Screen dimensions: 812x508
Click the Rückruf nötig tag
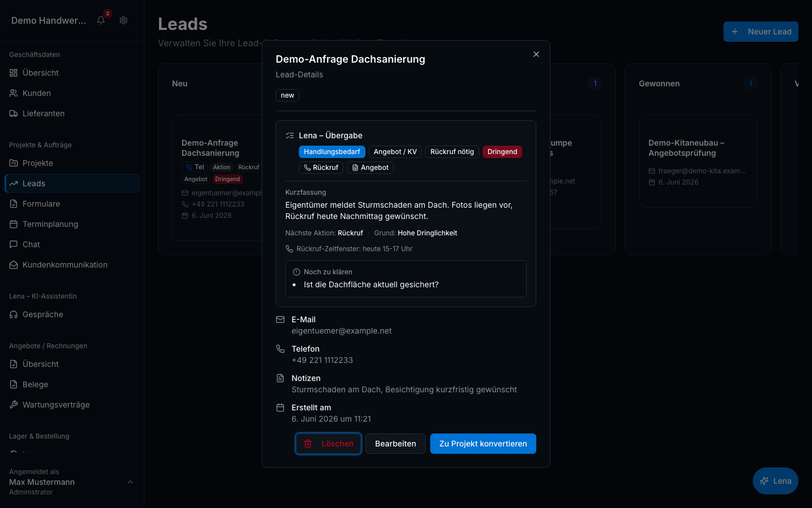tap(452, 152)
